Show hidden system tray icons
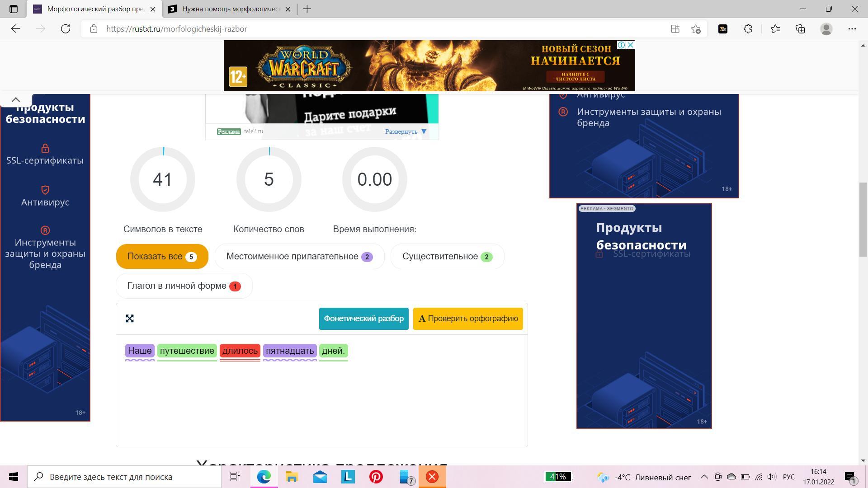Viewport: 868px width, 488px height. tap(704, 477)
